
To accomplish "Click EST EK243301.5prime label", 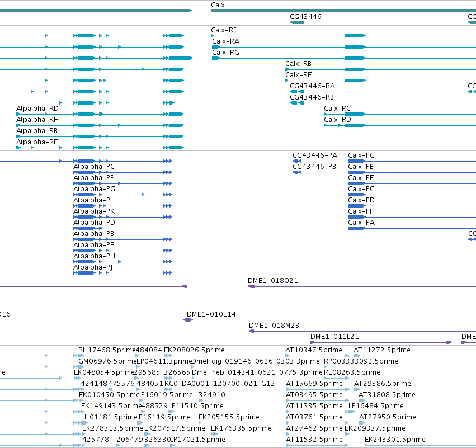I will tap(395, 440).
